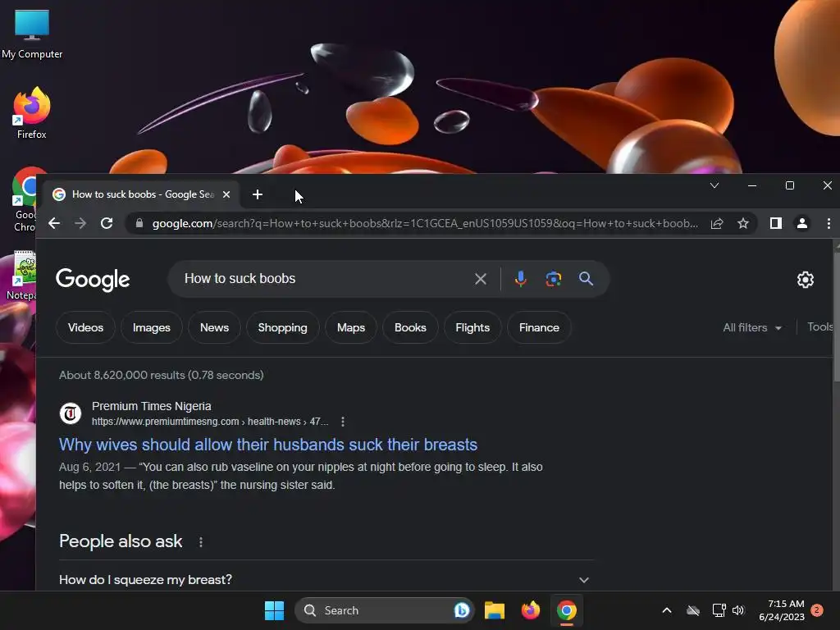Switch to the Videos results filter
This screenshot has width=840, height=630.
coord(85,327)
